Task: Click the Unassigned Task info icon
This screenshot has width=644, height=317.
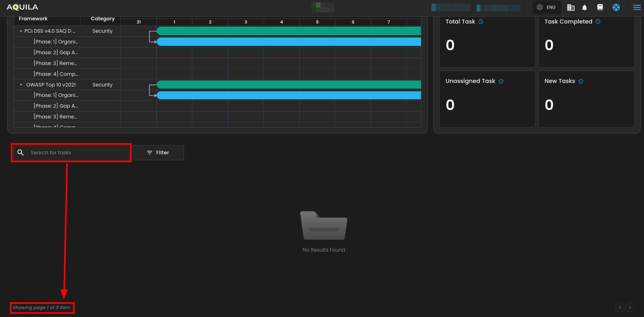Action: (x=501, y=81)
